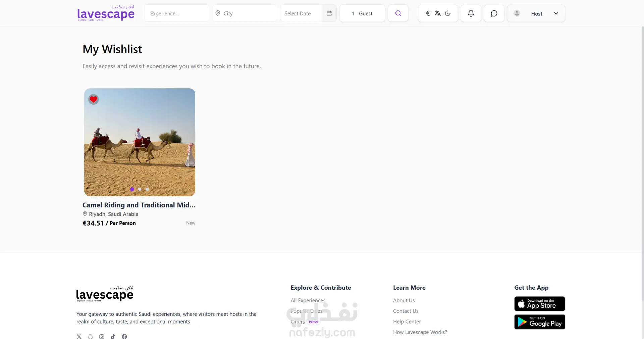The height and width of the screenshot is (339, 644).
Task: Go to Help Center link
Action: click(407, 322)
